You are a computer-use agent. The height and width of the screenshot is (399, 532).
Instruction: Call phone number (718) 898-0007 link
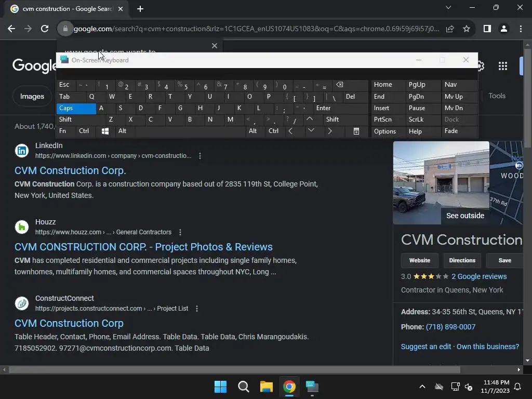(x=450, y=327)
